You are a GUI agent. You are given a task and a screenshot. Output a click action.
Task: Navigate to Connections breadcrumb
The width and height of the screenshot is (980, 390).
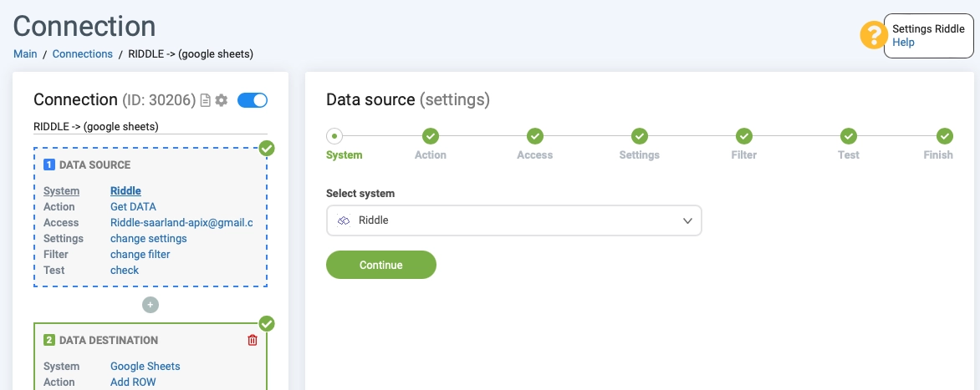pyautogui.click(x=83, y=53)
